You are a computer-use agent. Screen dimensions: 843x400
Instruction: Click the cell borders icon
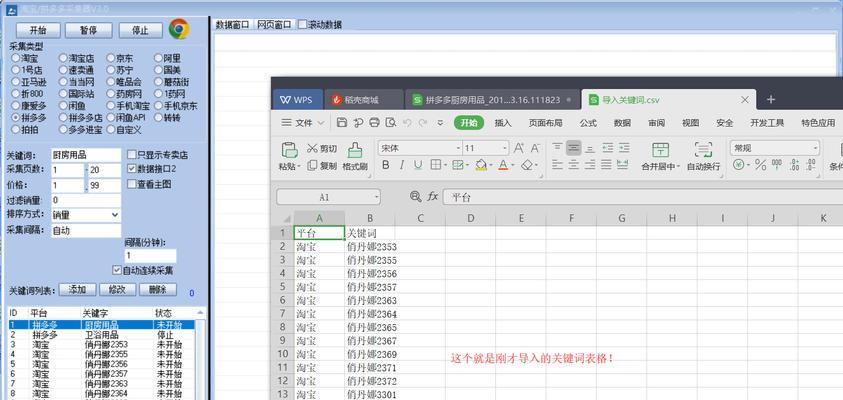(435, 165)
